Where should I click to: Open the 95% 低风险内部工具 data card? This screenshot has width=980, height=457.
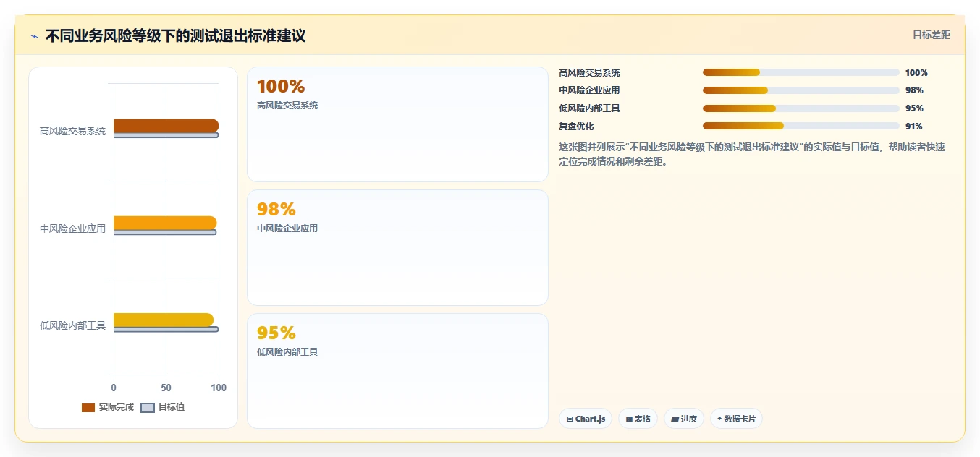click(397, 371)
